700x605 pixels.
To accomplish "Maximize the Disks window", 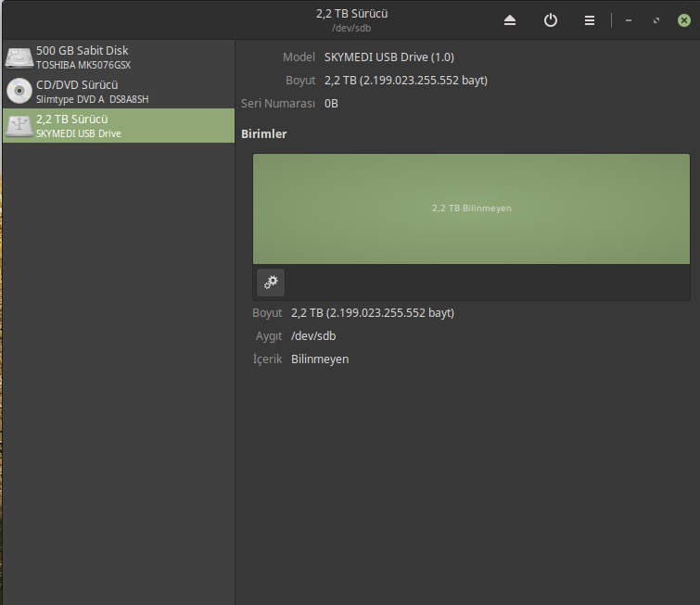I will pyautogui.click(x=656, y=20).
